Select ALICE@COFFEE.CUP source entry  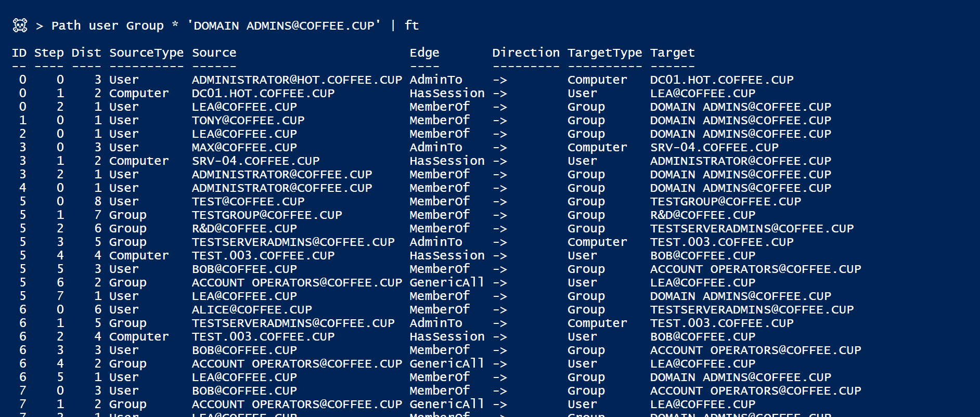tap(252, 309)
